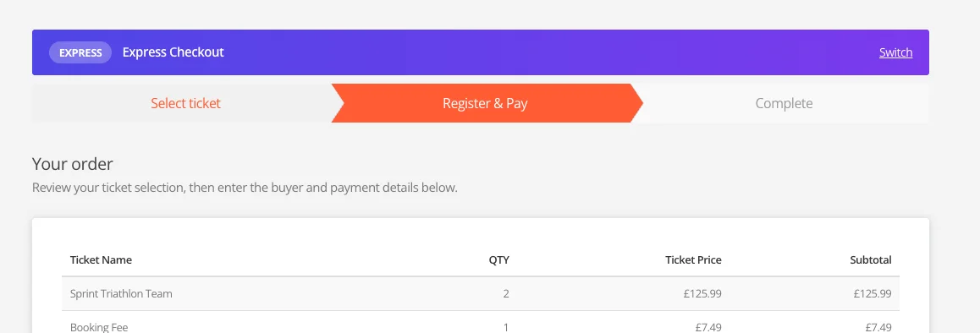This screenshot has width=980, height=333.
Task: Click the £7.49 Booking Fee ticket price
Action: click(x=708, y=327)
